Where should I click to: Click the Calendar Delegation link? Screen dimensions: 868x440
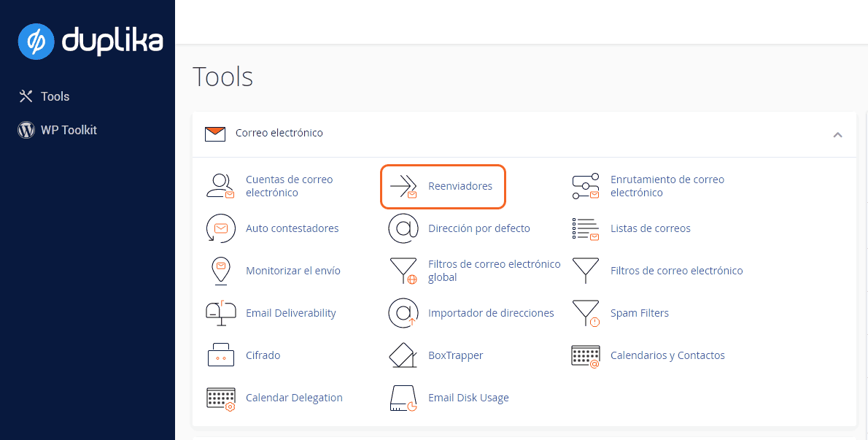[294, 398]
